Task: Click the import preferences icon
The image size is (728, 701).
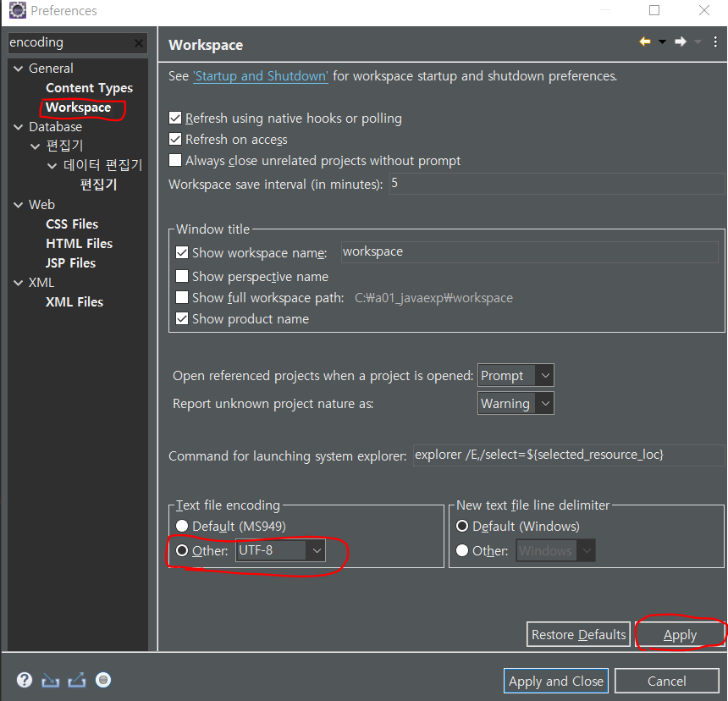Action: point(50,680)
